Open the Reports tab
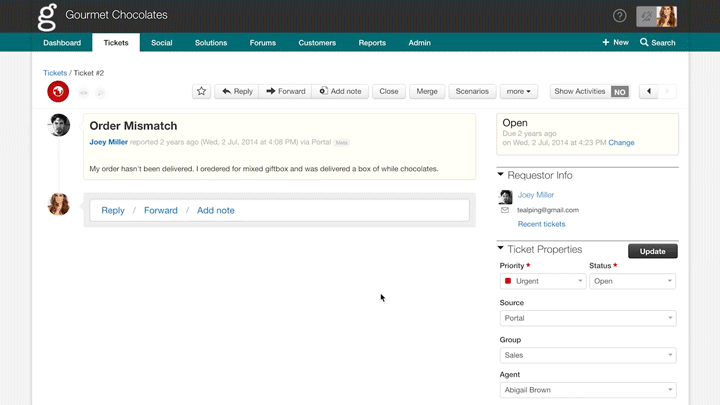This screenshot has height=405, width=720. (372, 43)
